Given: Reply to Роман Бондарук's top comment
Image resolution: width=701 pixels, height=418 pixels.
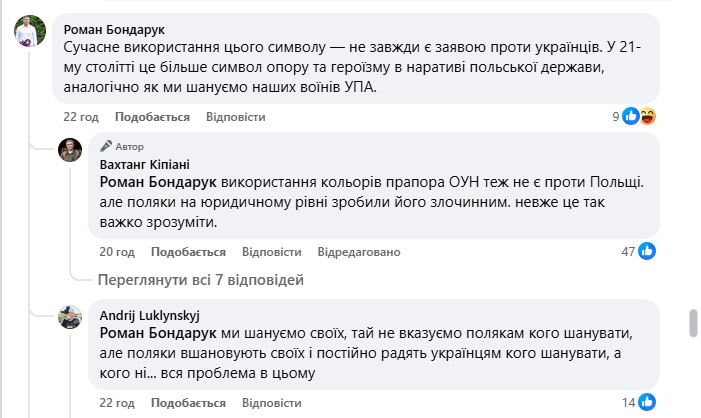Looking at the screenshot, I should click(235, 117).
